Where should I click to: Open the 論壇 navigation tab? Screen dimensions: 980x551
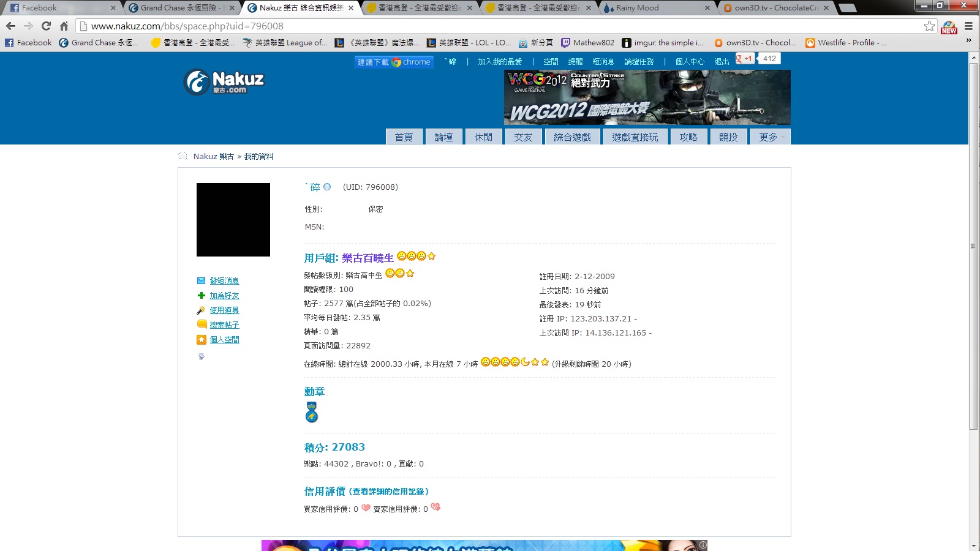click(x=443, y=137)
